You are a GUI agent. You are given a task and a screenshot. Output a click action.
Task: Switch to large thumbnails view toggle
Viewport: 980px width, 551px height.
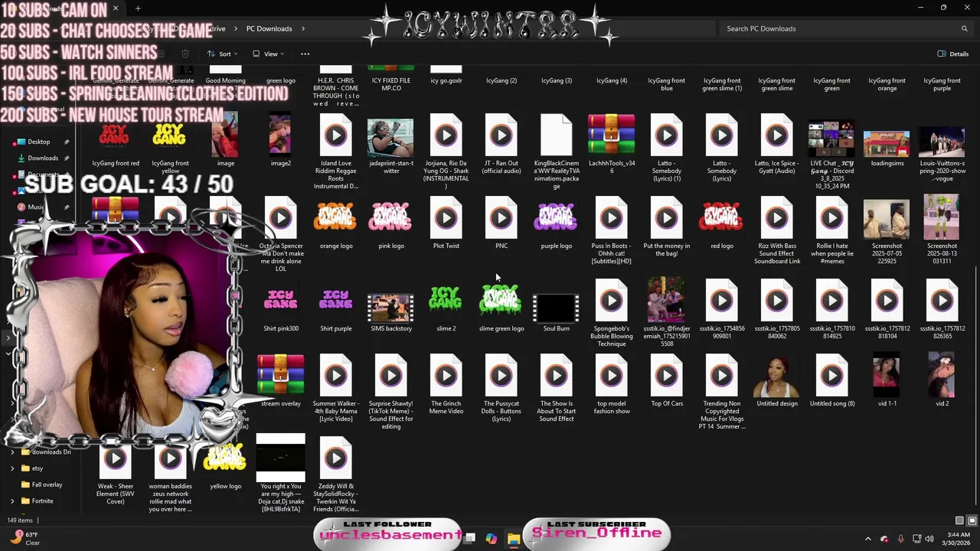(972, 520)
